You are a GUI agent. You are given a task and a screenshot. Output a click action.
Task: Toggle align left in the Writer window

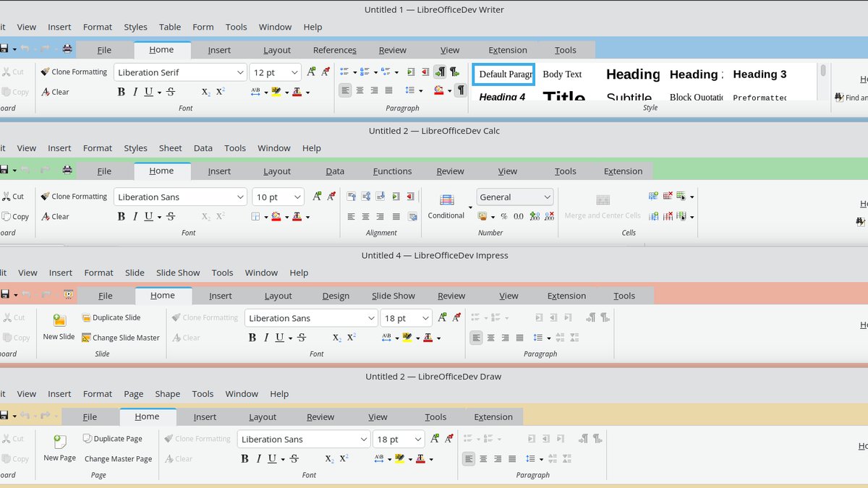345,90
